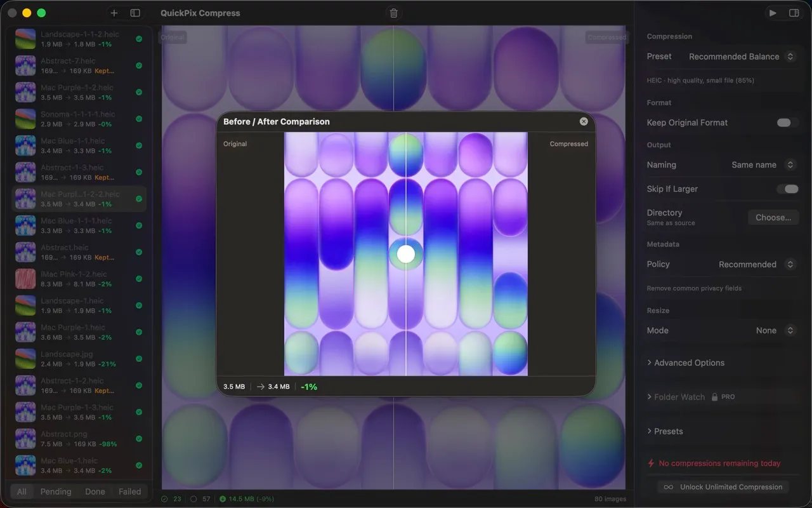Click the Choose... directory button
The height and width of the screenshot is (508, 812).
[773, 217]
